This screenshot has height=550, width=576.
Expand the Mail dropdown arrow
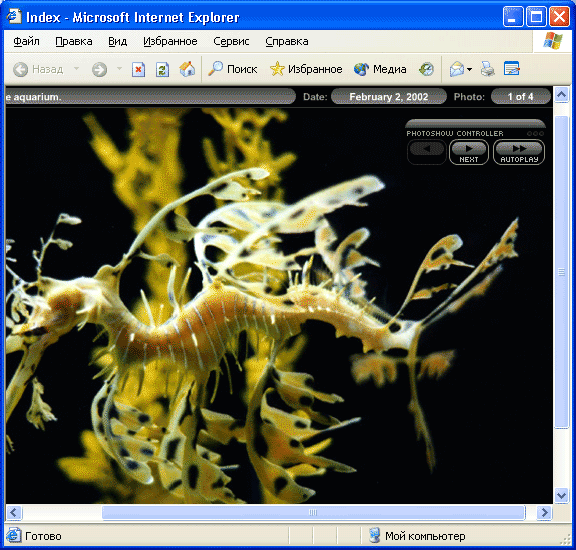click(x=469, y=69)
